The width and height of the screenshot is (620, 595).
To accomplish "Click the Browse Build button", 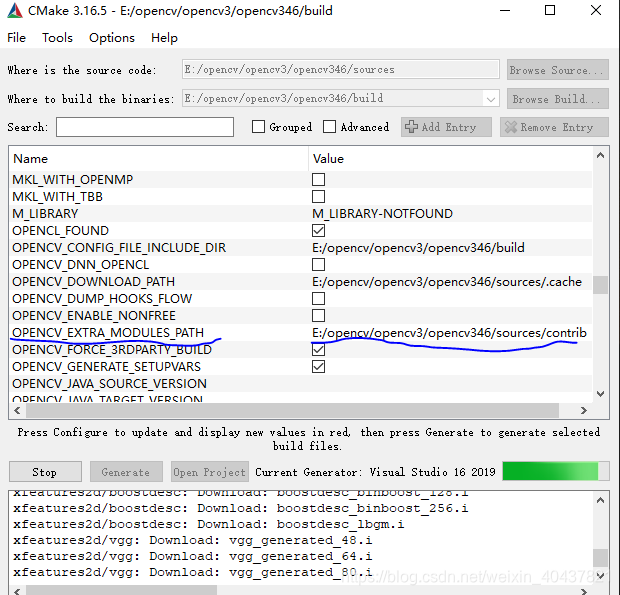I will pos(558,99).
